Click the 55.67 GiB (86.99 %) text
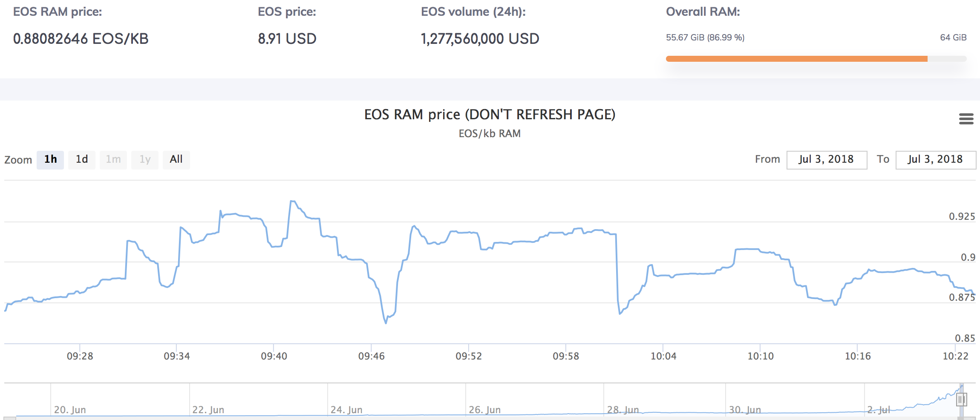 (705, 37)
